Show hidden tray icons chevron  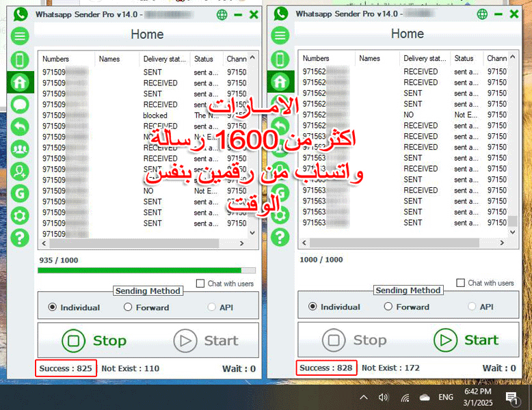364,397
